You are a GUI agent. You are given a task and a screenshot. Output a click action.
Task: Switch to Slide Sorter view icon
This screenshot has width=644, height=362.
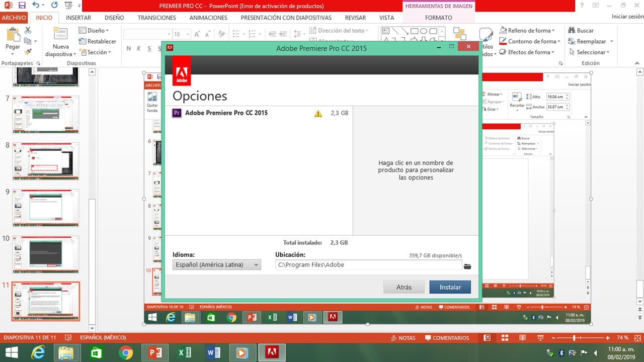pos(505,338)
